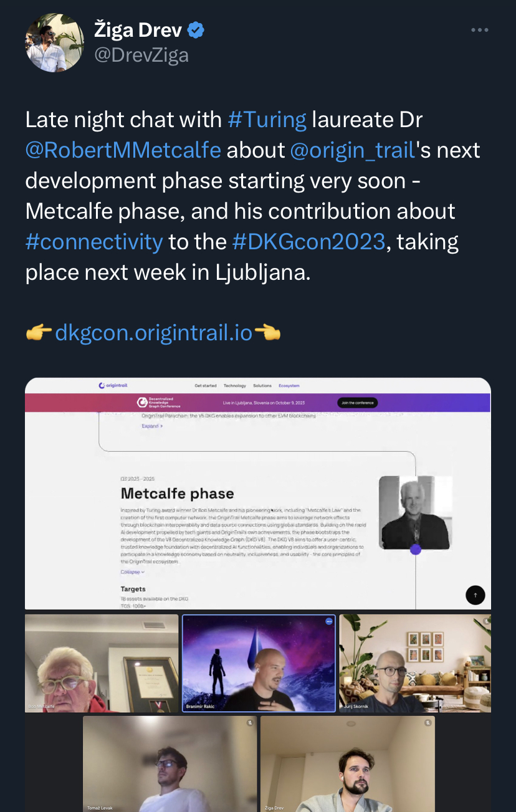Open Žiga Drev's profile avatar
516x812 pixels.
pyautogui.click(x=55, y=42)
